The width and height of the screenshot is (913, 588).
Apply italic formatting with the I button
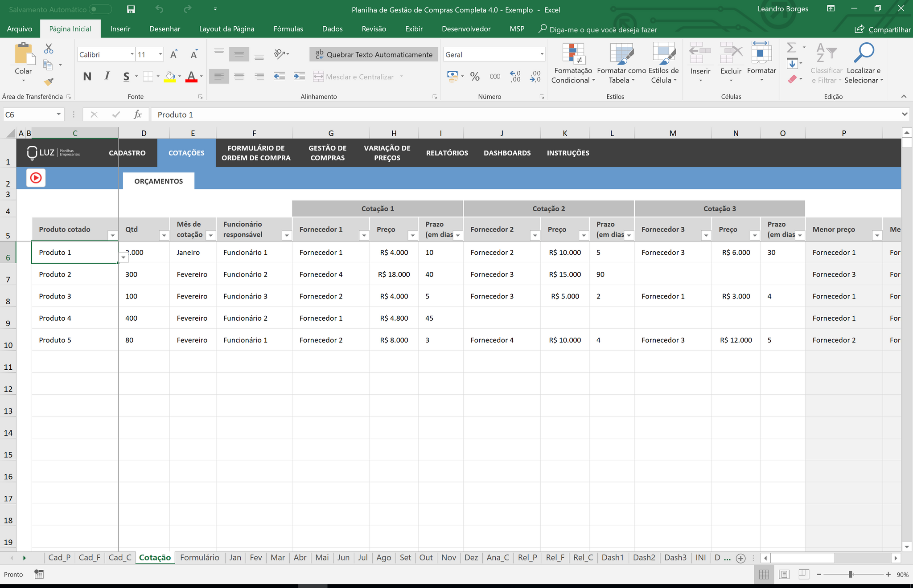point(107,76)
